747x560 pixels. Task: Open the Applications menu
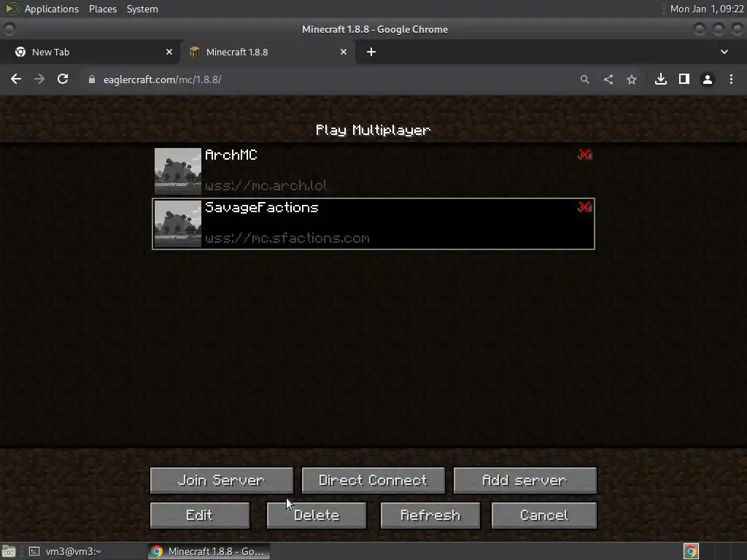52,9
